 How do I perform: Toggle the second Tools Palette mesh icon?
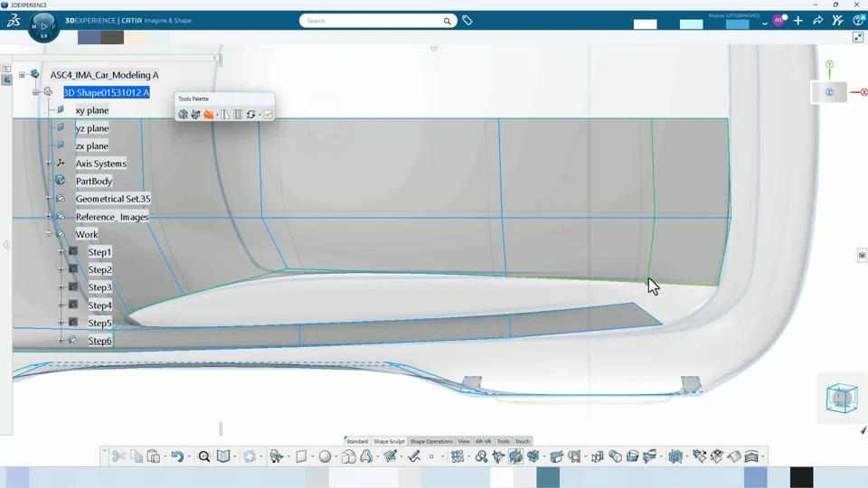pyautogui.click(x=195, y=115)
